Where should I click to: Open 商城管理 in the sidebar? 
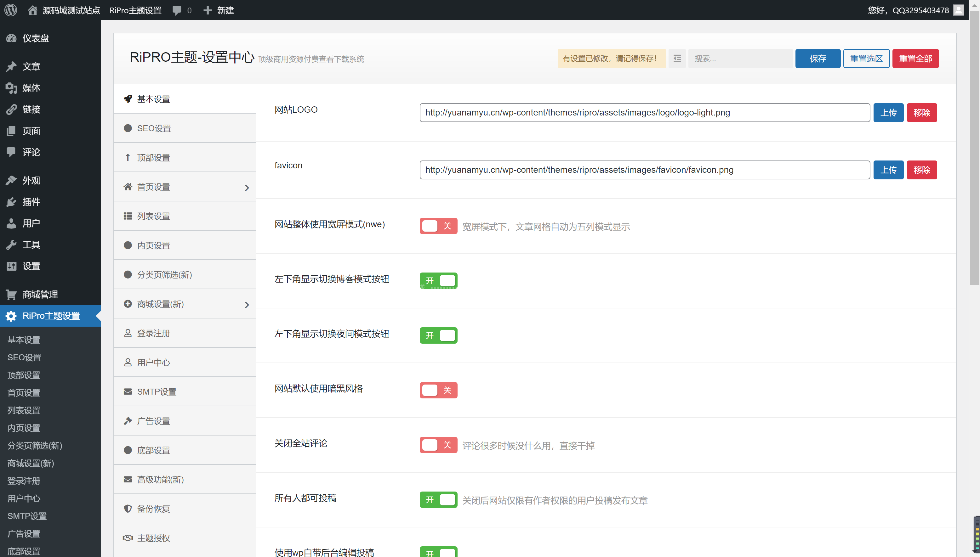pyautogui.click(x=39, y=294)
